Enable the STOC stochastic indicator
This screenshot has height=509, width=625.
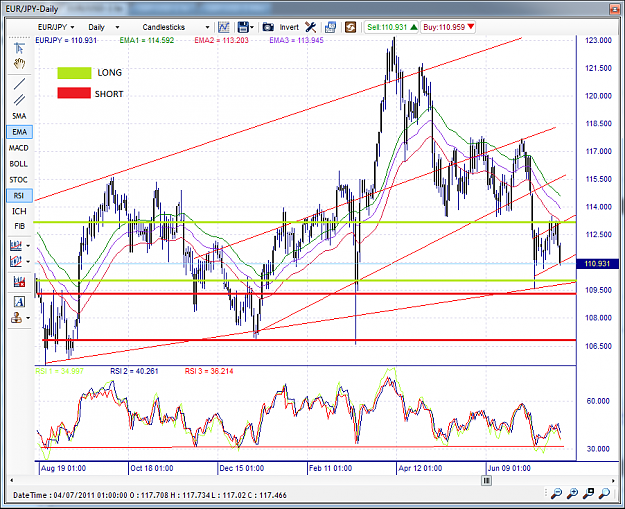(19, 180)
